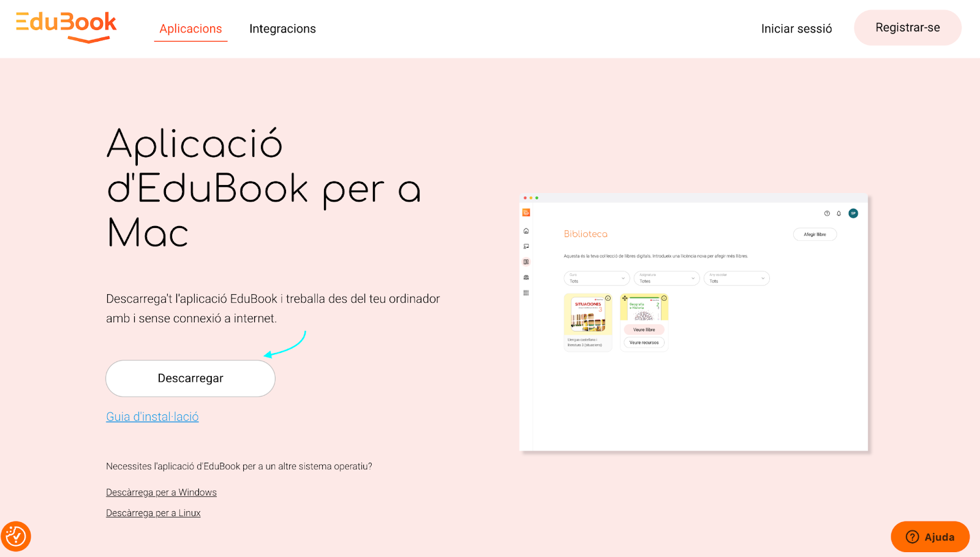
Task: Click the move icon on the Geografia book
Action: point(625,298)
